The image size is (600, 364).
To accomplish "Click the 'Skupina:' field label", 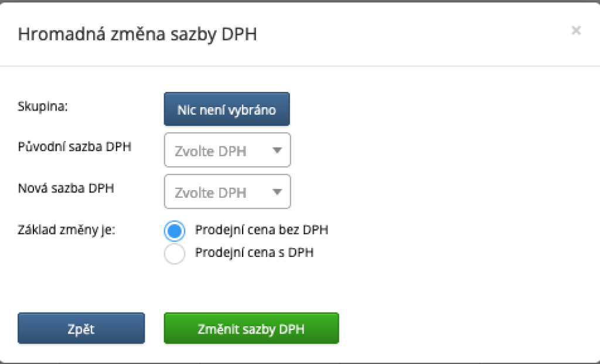I will pos(43,107).
